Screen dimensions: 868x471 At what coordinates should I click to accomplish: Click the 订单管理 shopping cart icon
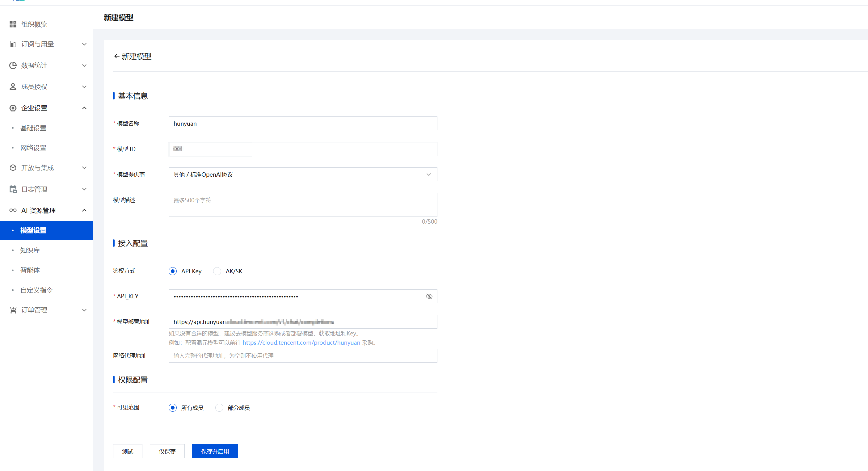(x=13, y=310)
